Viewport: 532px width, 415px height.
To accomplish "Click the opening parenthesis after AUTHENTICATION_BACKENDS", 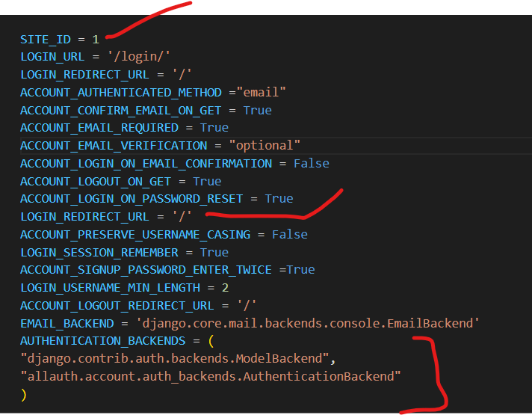I will [x=211, y=341].
